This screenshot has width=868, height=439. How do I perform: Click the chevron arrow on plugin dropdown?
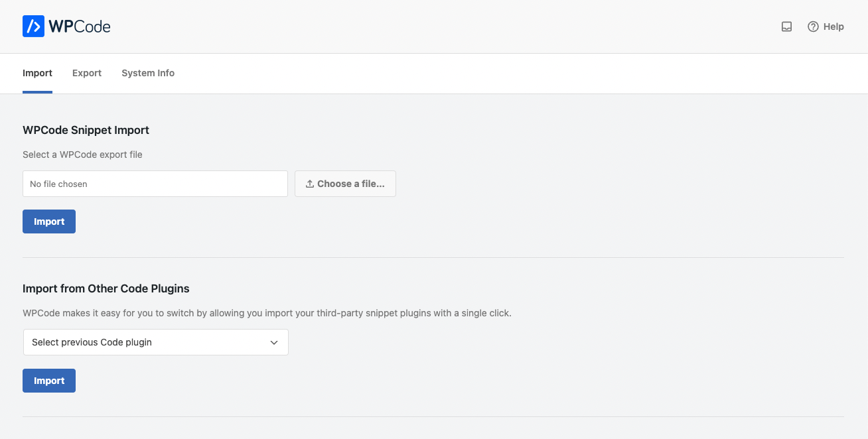click(274, 342)
